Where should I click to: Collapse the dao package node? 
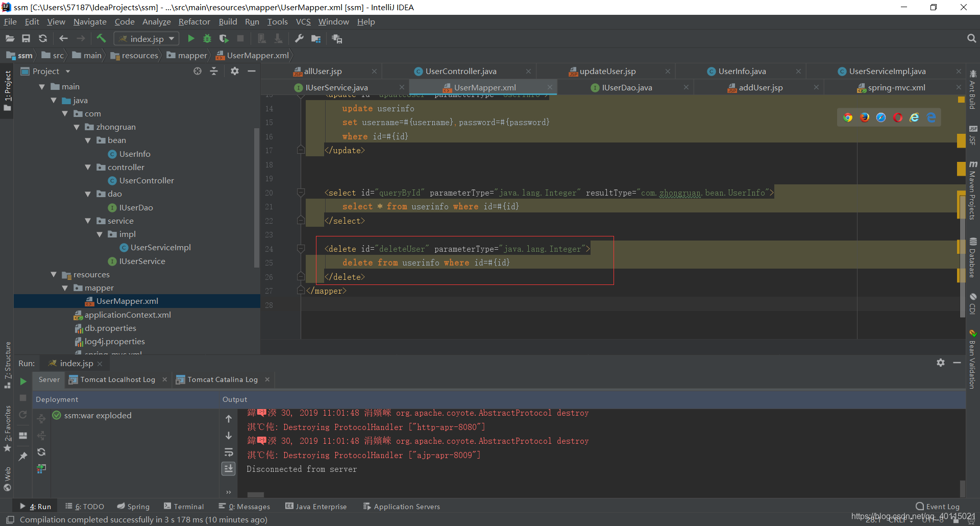click(x=88, y=194)
